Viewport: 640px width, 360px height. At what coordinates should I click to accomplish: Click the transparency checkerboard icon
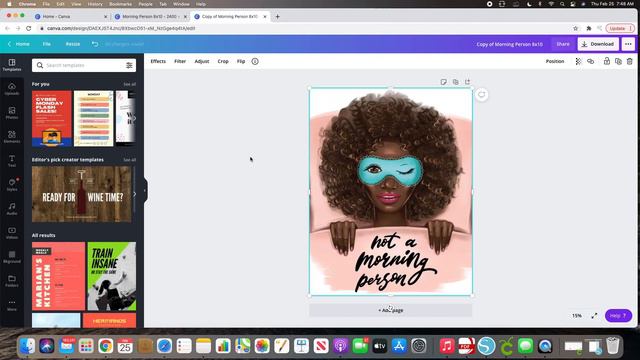coord(578,61)
